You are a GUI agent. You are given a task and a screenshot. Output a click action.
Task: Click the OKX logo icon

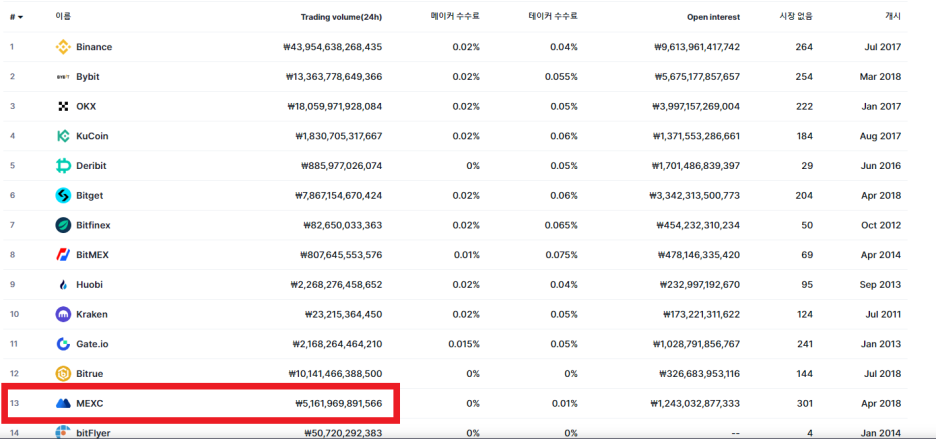[63, 106]
